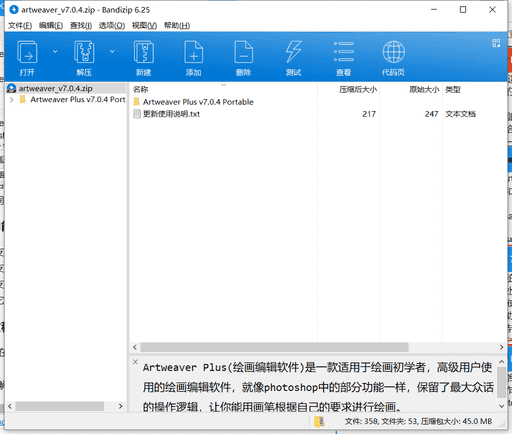The width and height of the screenshot is (512, 434).
Task: Click the tree panel horizontal scrollbar thumb
Action: click(60, 406)
